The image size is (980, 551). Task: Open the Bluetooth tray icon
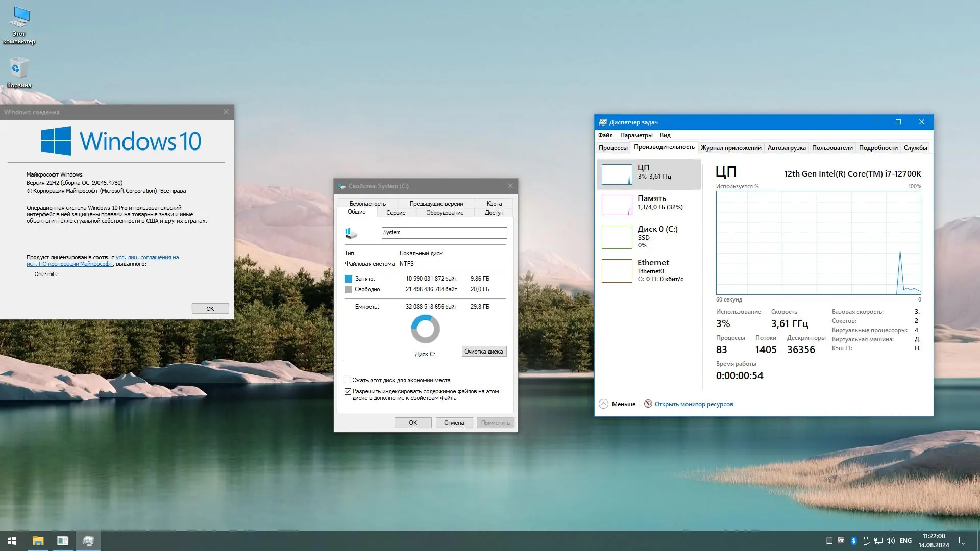tap(853, 541)
